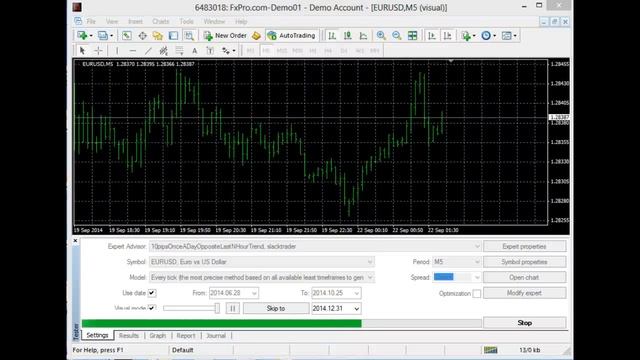Toggle the Terminal panel icon
Viewport: 640px width, 360px height.
pyautogui.click(x=173, y=36)
